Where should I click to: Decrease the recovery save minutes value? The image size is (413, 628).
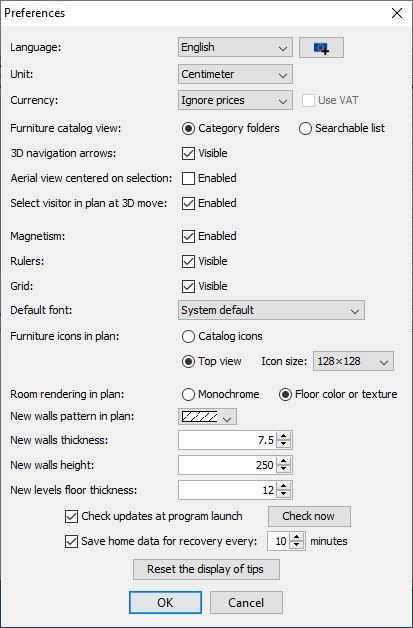[296, 545]
